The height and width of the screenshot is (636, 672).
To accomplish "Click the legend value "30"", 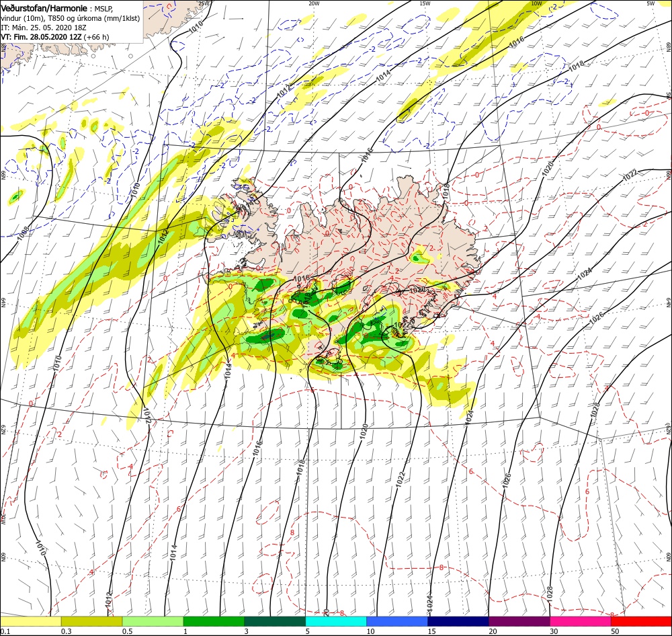I will 554,632.
